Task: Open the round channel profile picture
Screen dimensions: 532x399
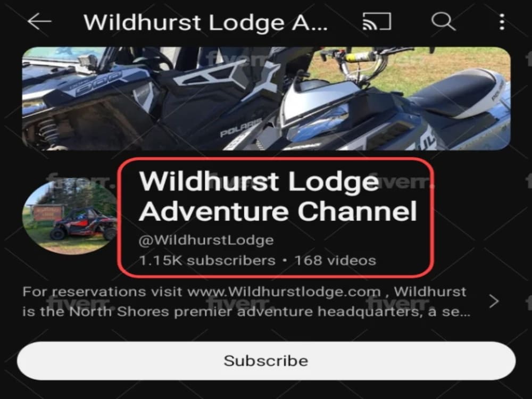Action: pos(70,216)
